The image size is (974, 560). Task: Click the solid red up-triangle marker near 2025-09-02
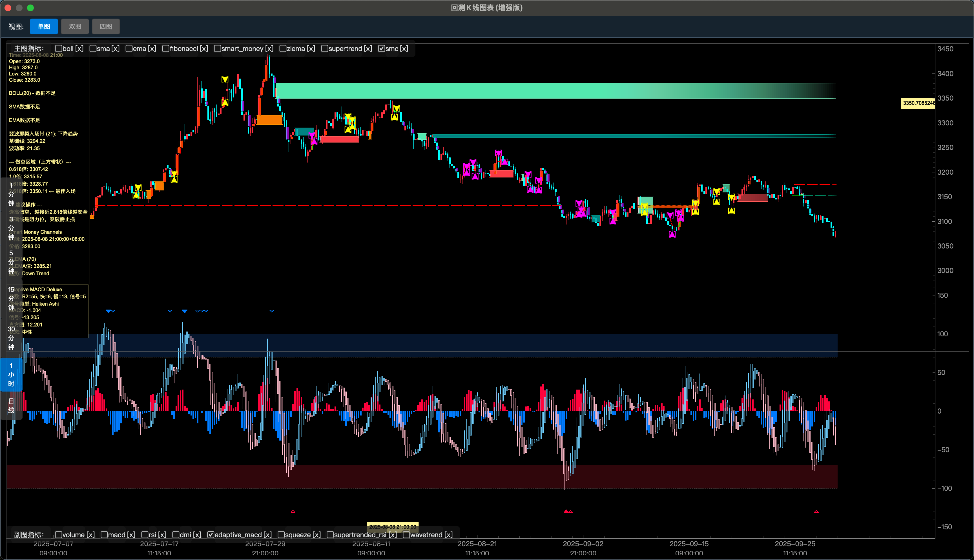tap(566, 512)
